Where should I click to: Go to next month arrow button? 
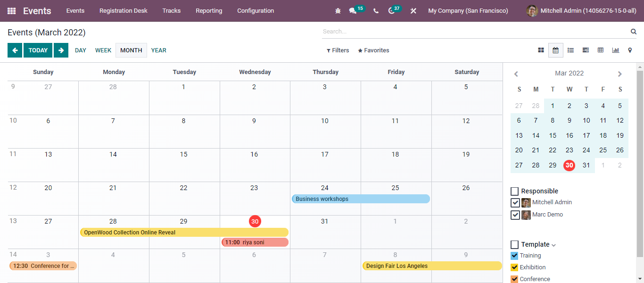point(61,50)
